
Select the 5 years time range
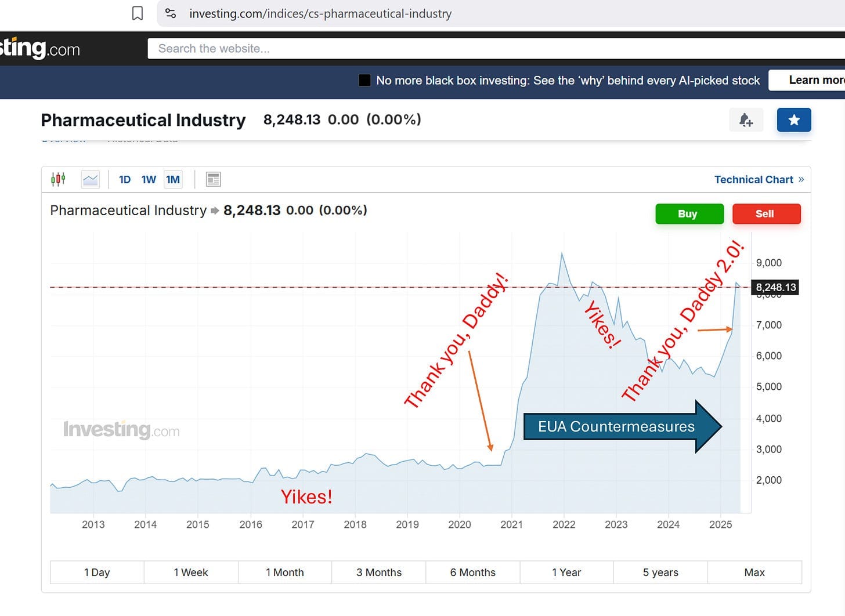tap(660, 572)
